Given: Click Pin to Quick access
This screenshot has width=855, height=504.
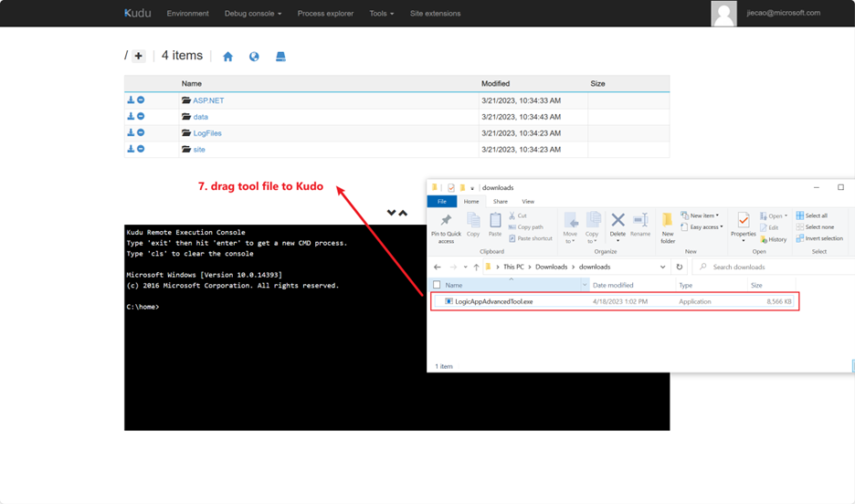Looking at the screenshot, I should click(x=446, y=228).
